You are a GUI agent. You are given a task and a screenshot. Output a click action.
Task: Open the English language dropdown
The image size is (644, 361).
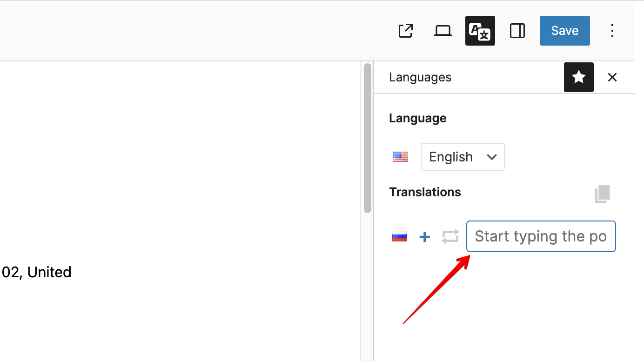coord(463,157)
